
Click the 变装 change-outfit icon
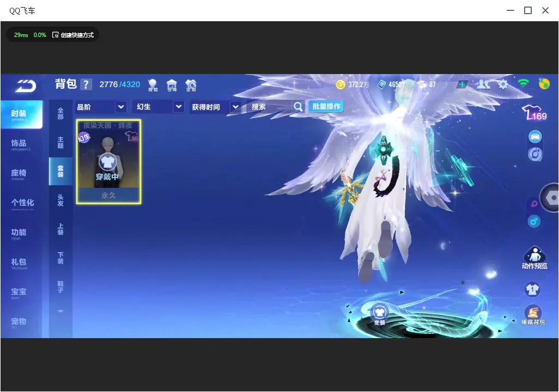(379, 315)
